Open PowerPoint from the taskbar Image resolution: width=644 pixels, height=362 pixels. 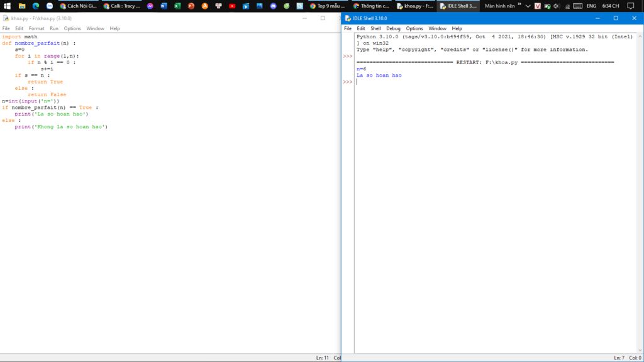(191, 6)
